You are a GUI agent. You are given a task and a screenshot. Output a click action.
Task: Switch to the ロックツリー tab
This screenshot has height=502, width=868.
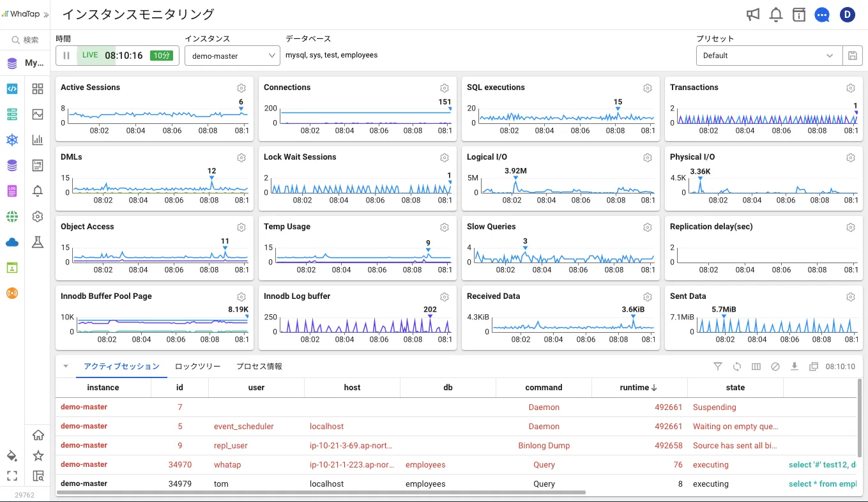[198, 367]
